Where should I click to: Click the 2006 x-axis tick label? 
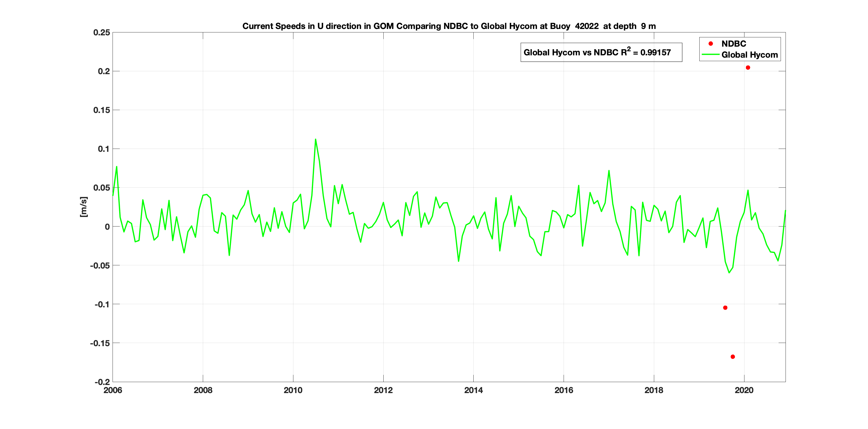pyautogui.click(x=113, y=390)
